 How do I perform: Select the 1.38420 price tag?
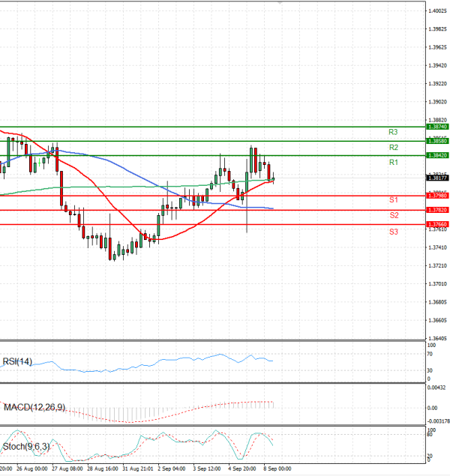click(x=437, y=155)
